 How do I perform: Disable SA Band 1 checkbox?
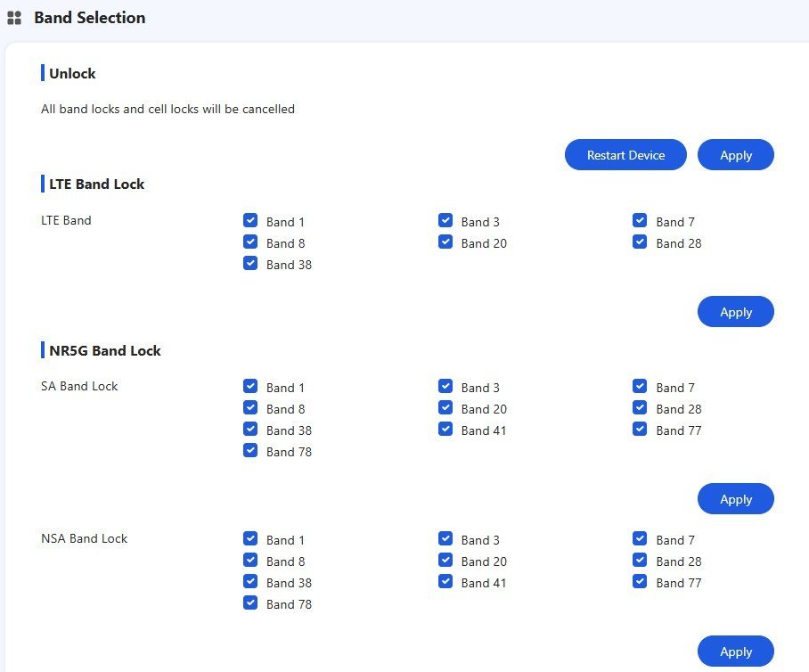point(250,387)
